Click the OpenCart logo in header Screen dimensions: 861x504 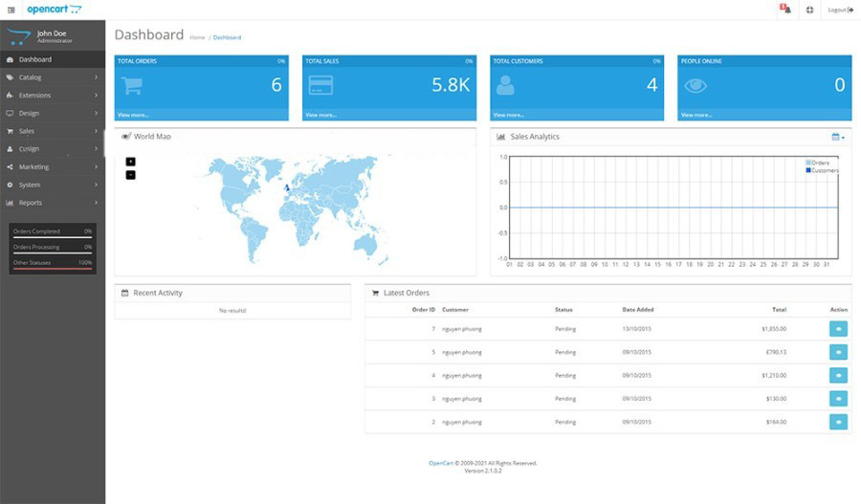[55, 10]
